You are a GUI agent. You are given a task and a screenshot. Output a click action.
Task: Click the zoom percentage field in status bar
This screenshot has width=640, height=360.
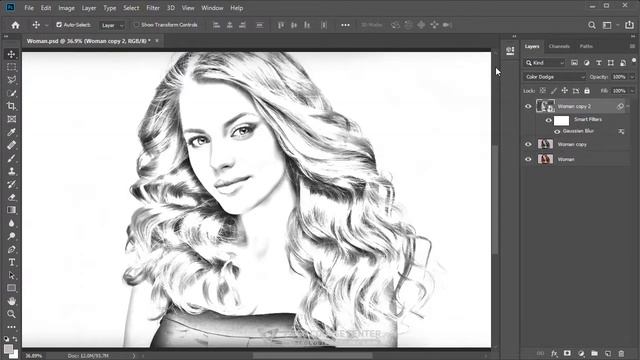[34, 356]
